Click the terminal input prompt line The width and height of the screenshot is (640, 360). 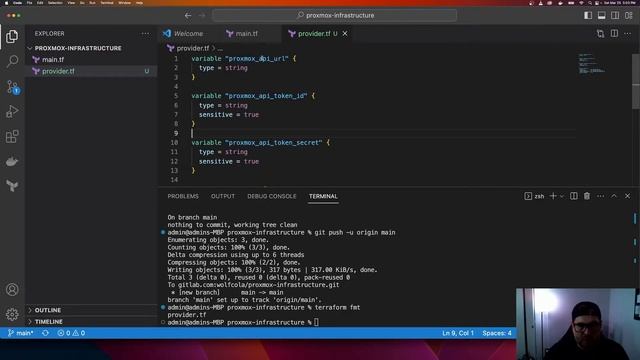click(243, 322)
